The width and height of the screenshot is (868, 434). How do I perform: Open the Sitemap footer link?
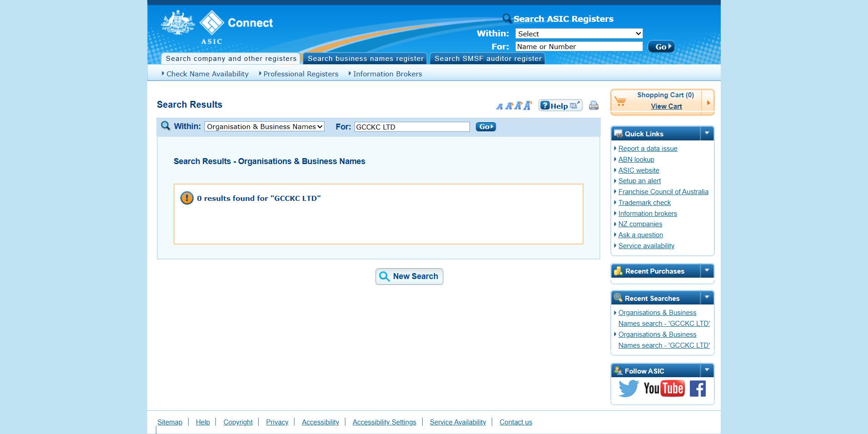coord(170,422)
